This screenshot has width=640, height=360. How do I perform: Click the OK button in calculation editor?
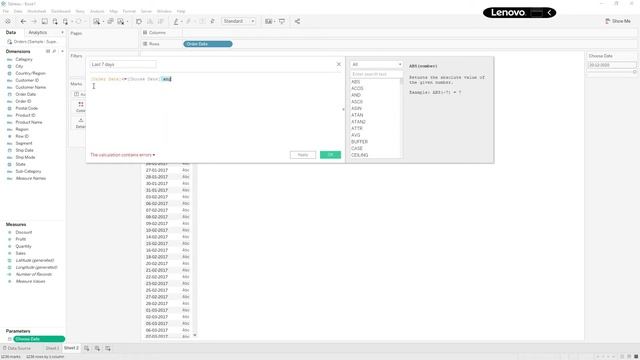(x=330, y=155)
